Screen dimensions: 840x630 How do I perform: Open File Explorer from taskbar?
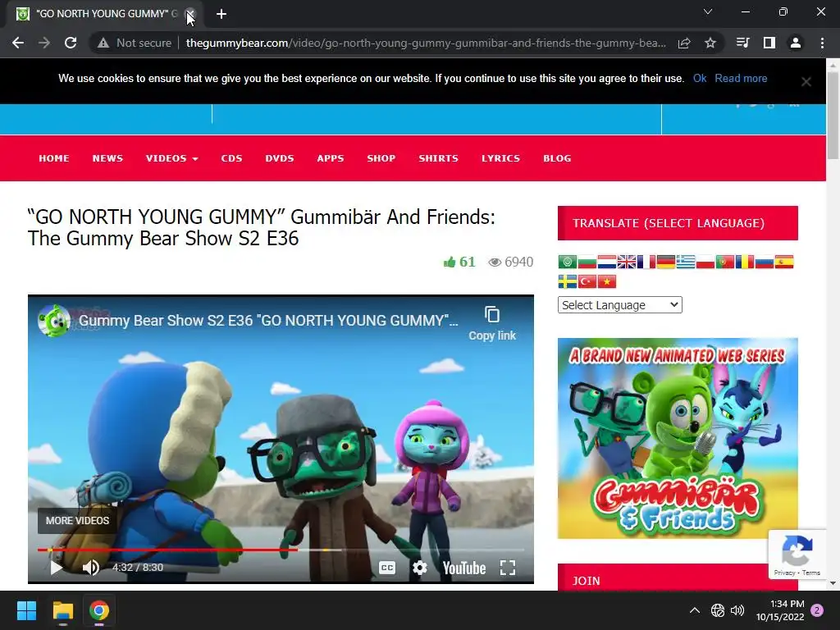point(62,610)
